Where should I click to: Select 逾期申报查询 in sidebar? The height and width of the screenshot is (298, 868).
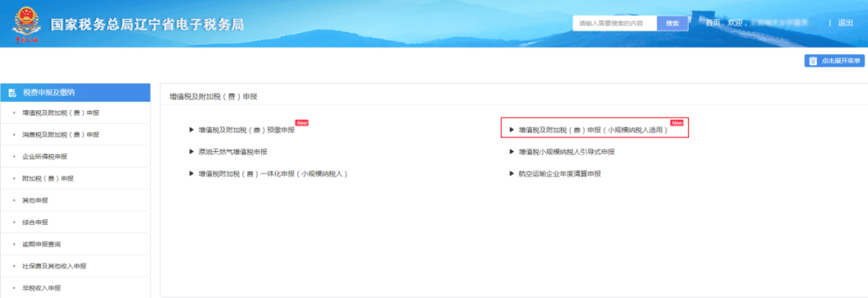point(42,244)
